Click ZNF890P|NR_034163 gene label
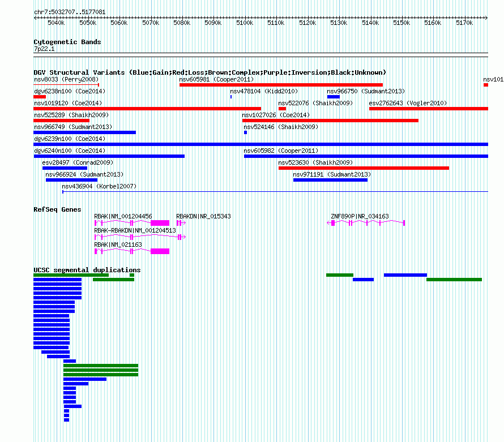This screenshot has height=442, width=504. tap(360, 216)
